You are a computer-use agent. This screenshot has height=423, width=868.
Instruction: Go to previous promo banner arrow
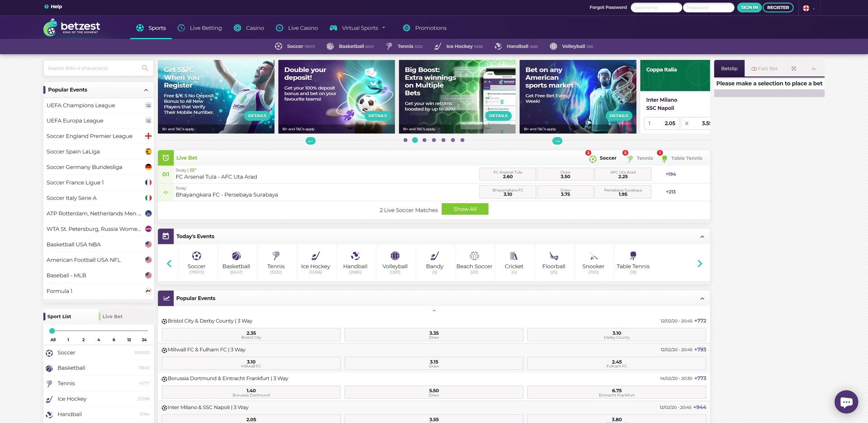[x=311, y=141]
